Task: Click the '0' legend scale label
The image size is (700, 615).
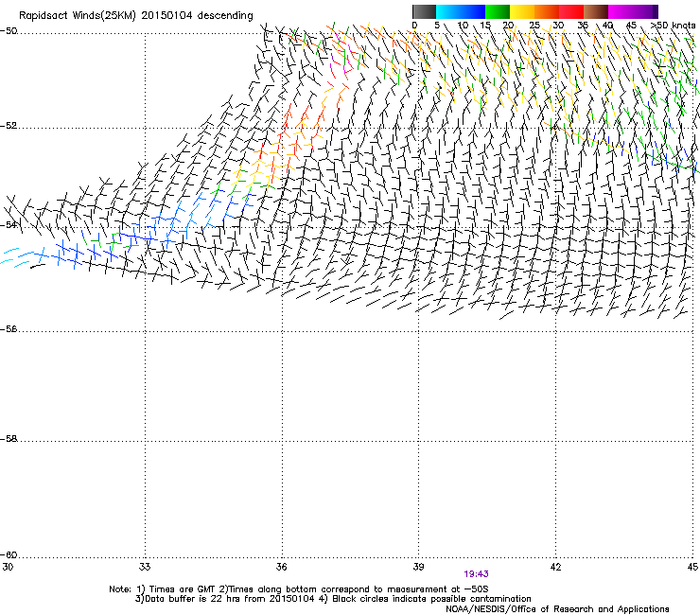Action: 414,26
